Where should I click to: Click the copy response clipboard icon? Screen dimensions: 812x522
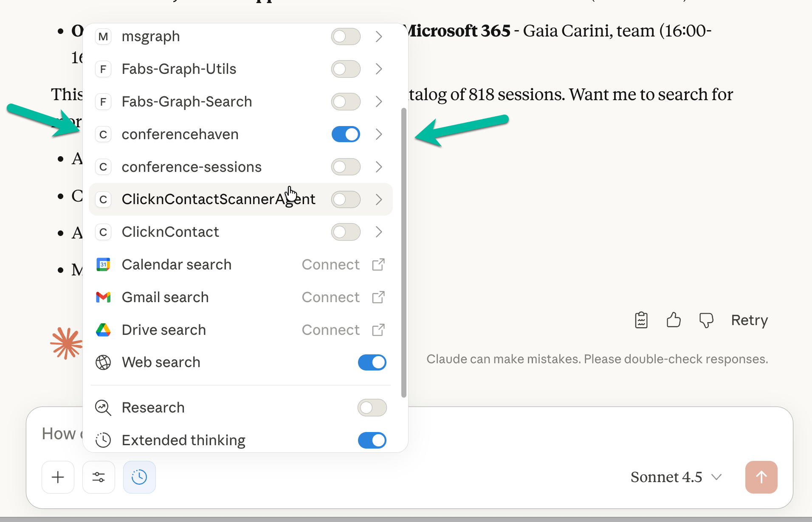pyautogui.click(x=641, y=320)
